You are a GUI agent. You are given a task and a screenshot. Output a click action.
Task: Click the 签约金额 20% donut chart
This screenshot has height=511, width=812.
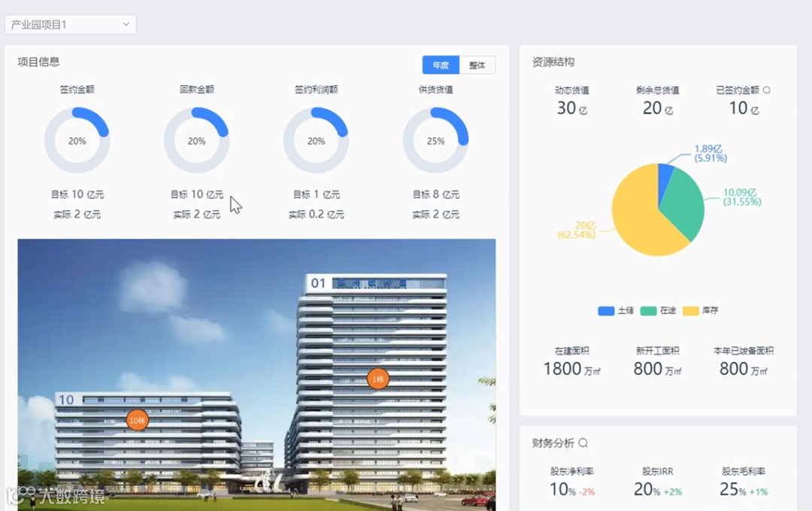[x=77, y=141]
